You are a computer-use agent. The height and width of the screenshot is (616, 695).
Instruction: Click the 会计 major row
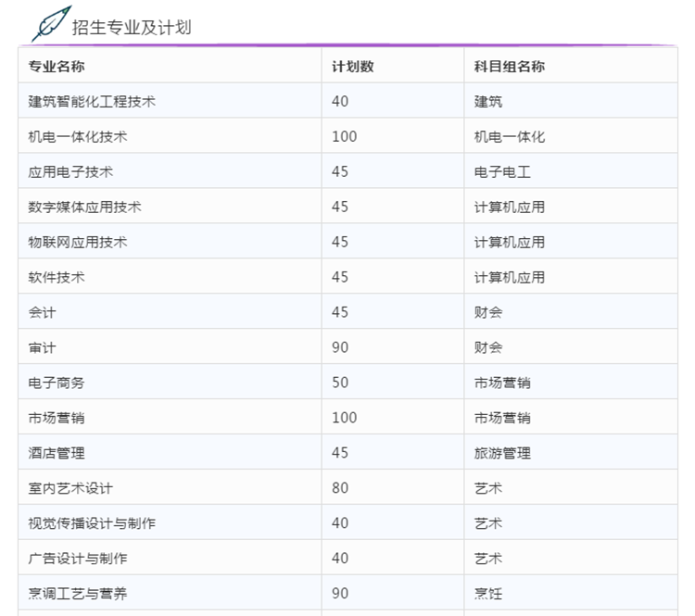(43, 313)
